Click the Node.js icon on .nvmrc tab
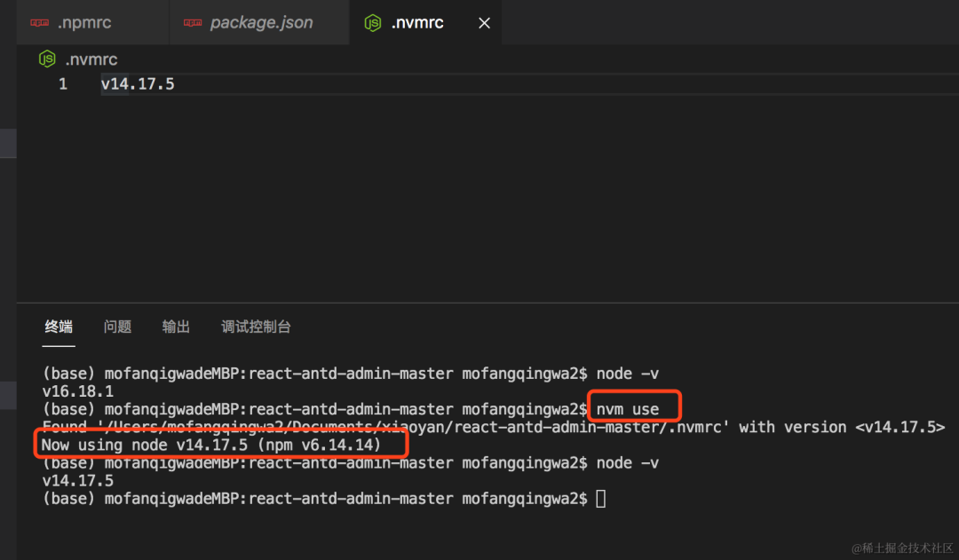This screenshot has width=959, height=560. (372, 23)
